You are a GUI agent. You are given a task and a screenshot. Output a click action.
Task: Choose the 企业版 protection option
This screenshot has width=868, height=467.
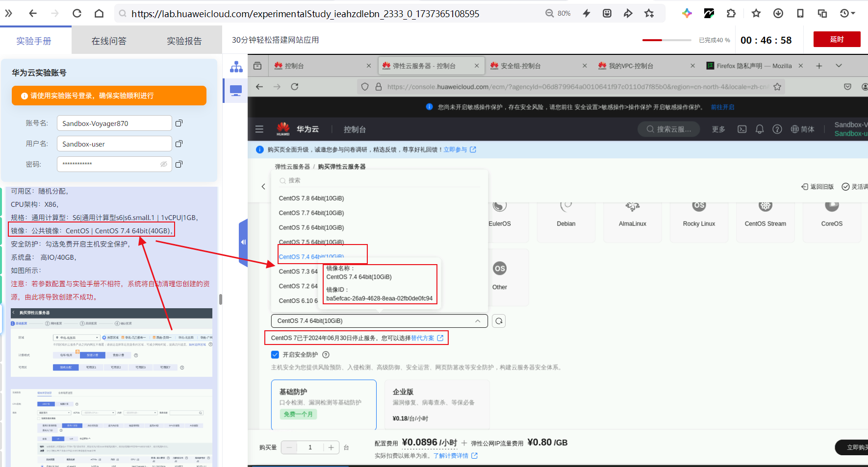pyautogui.click(x=436, y=404)
